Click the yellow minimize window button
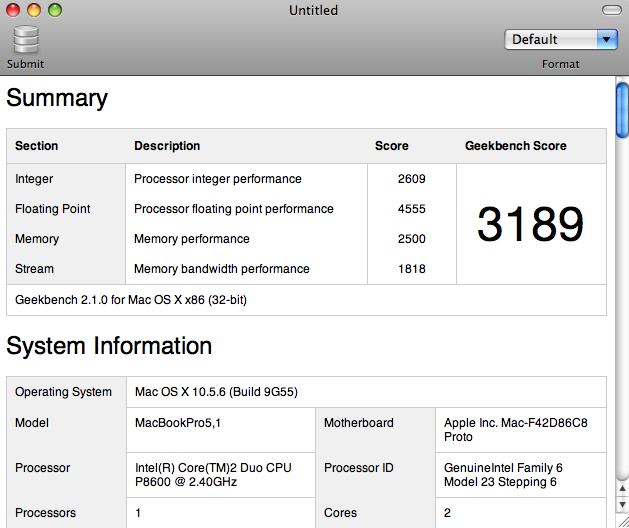This screenshot has width=629, height=528. click(x=34, y=10)
